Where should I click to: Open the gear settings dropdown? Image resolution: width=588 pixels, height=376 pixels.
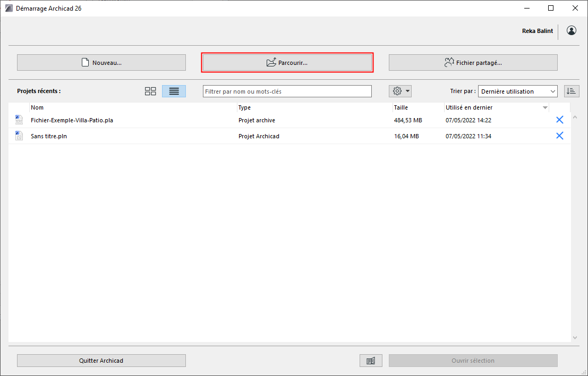(400, 91)
